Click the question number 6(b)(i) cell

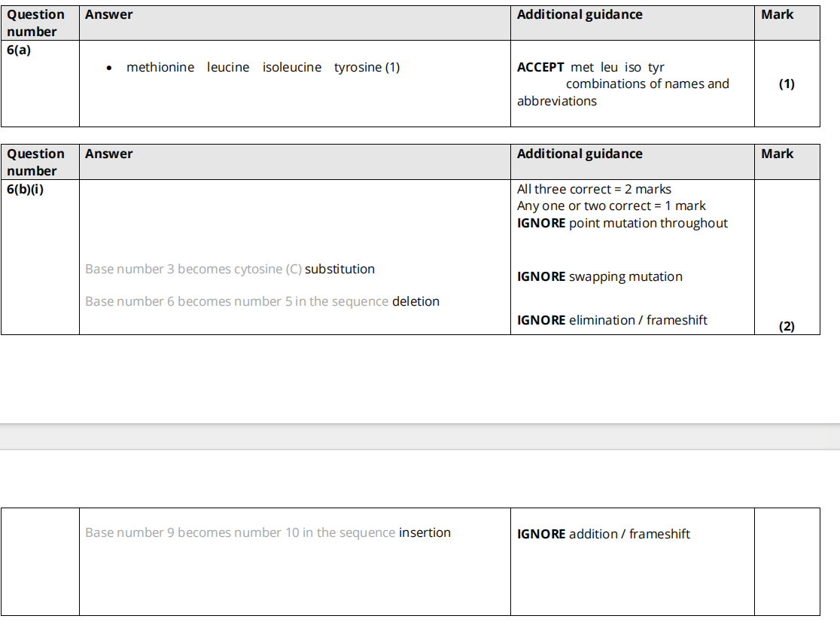click(x=26, y=190)
